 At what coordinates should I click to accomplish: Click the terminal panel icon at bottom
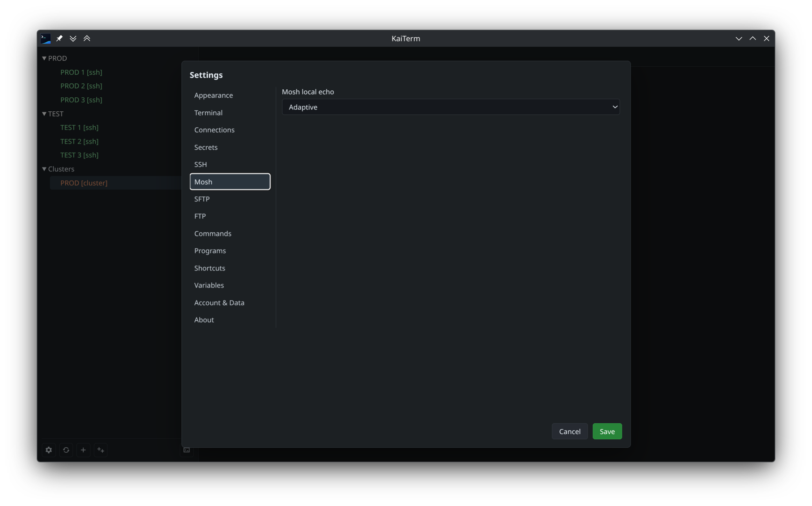click(x=187, y=450)
